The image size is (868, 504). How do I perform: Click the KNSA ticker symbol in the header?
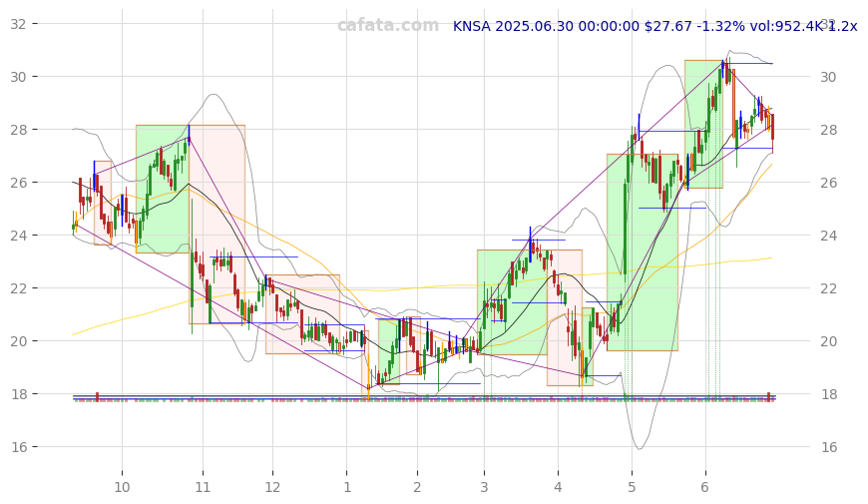pos(472,26)
